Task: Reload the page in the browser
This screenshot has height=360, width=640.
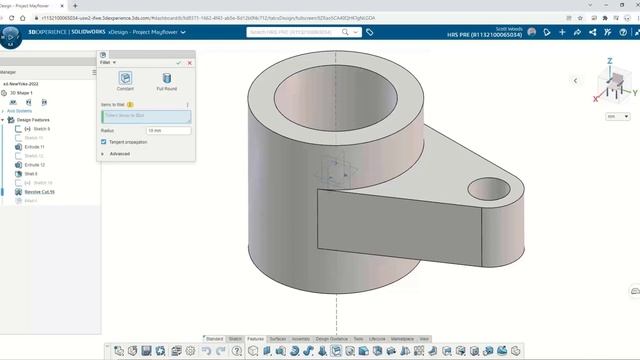Action: click(x=11, y=18)
